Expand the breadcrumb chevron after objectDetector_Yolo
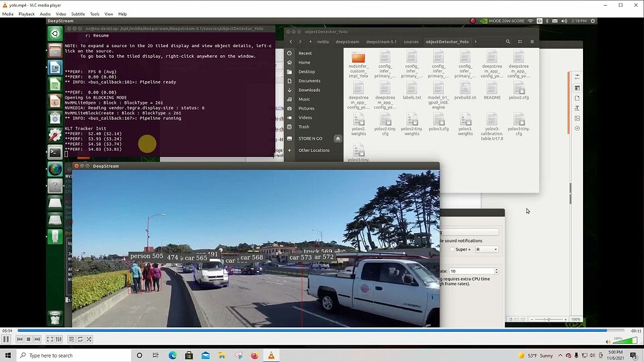 point(475,41)
